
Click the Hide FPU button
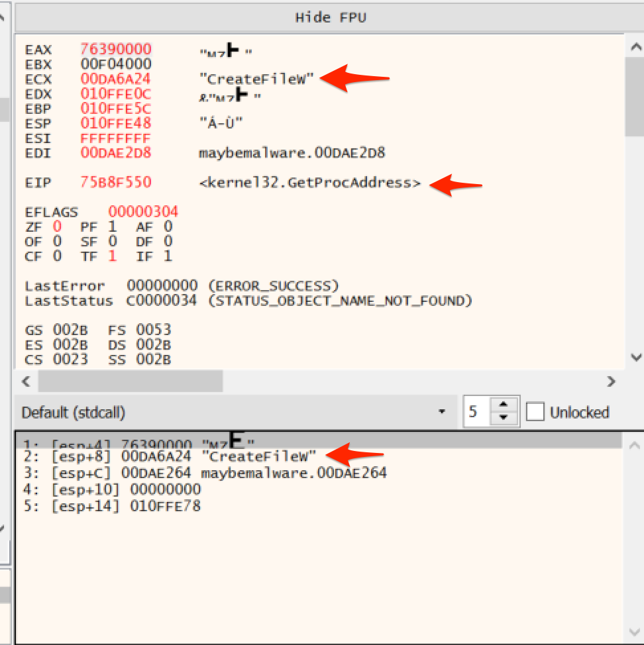[331, 17]
